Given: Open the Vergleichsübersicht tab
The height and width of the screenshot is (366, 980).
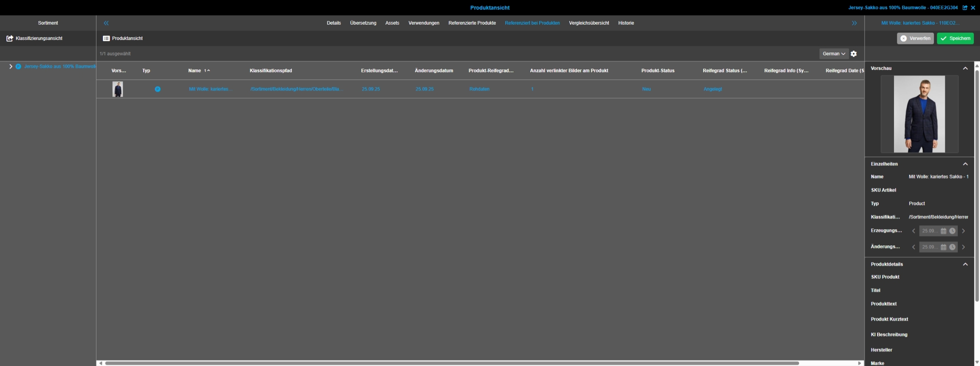Looking at the screenshot, I should pyautogui.click(x=589, y=23).
